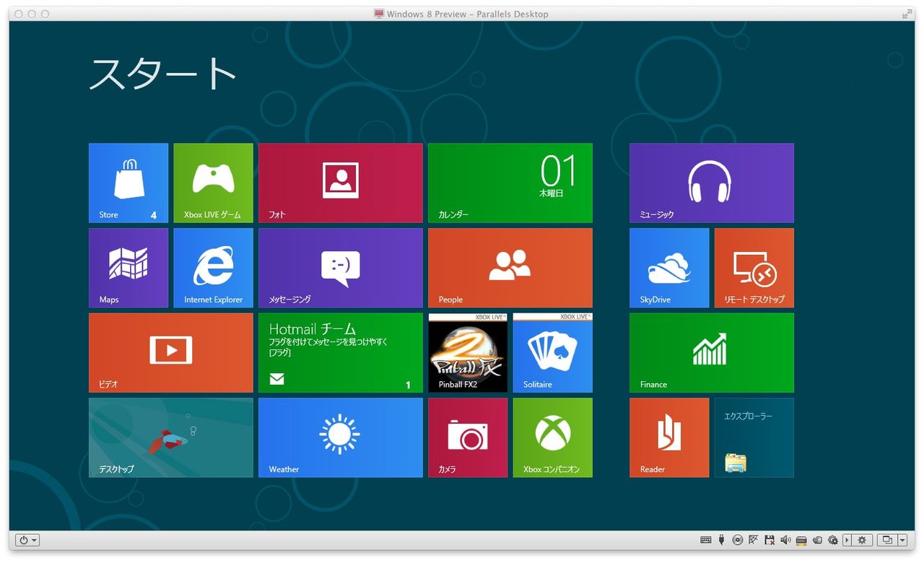Click the speaker sound icon in status bar
This screenshot has height=563, width=924.
(785, 540)
